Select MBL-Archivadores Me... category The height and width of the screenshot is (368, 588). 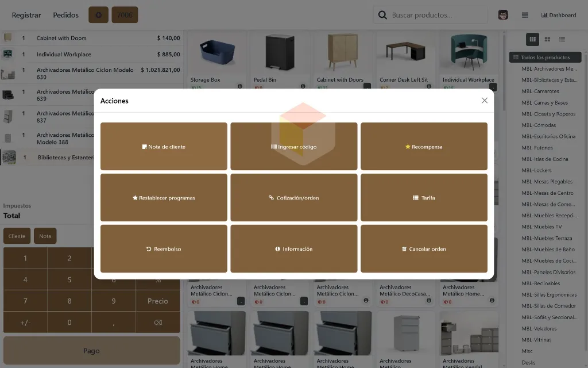(549, 69)
